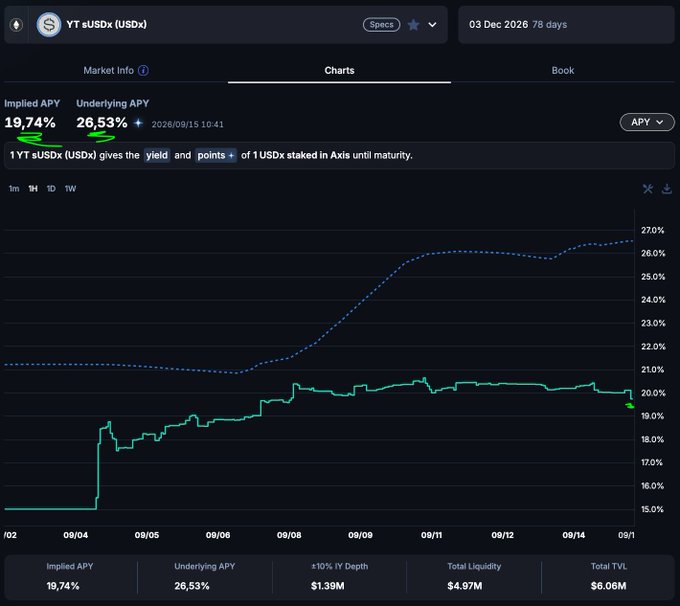
Task: Click the chart tools crossed icon
Action: coord(647,189)
